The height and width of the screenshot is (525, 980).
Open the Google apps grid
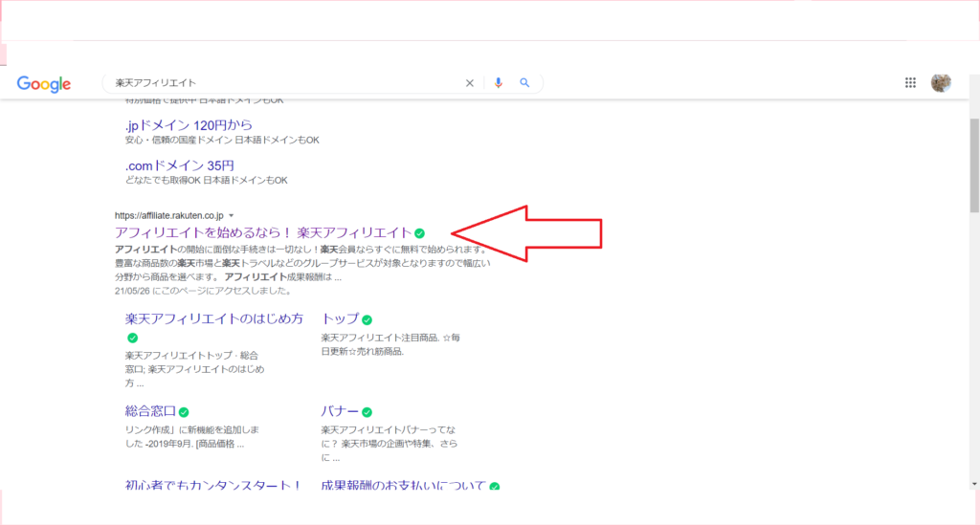pyautogui.click(x=911, y=82)
